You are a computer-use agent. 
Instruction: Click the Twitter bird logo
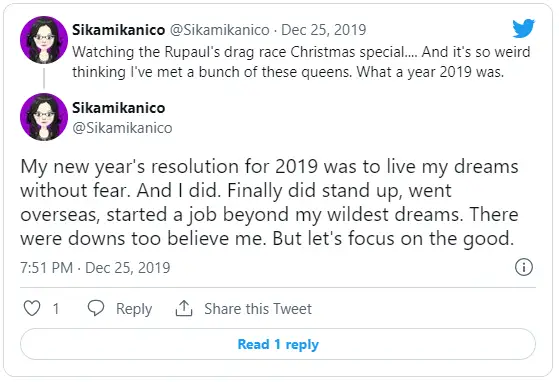point(523,28)
